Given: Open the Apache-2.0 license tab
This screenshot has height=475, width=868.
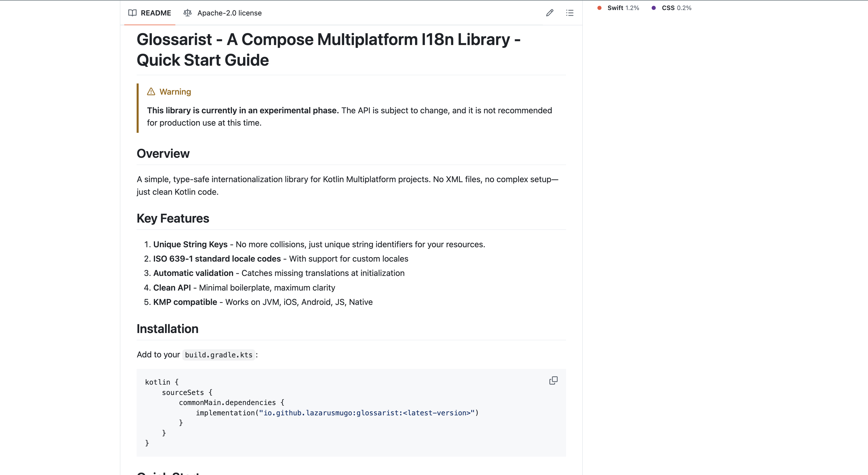Looking at the screenshot, I should point(229,13).
